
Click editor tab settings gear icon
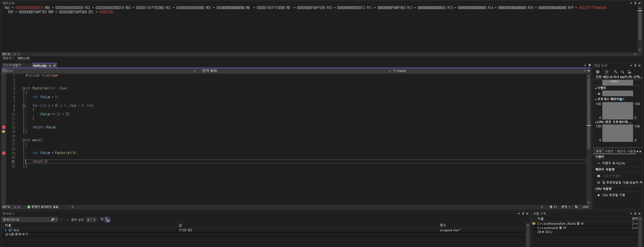590,65
